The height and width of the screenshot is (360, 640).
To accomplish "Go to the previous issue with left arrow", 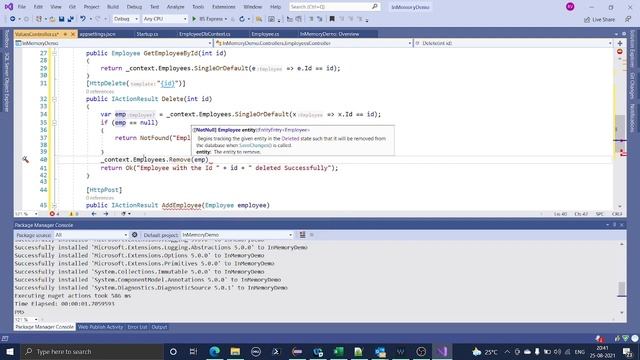I will click(94, 214).
